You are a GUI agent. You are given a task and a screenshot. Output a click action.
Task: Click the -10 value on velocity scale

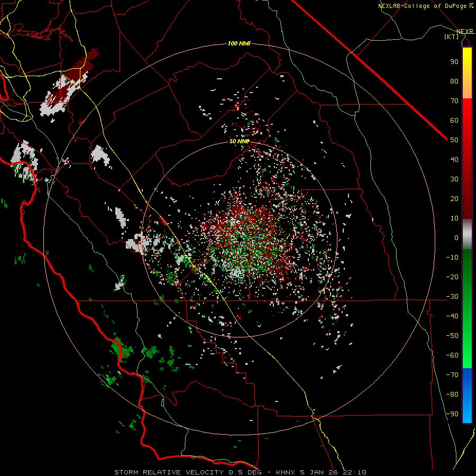point(452,258)
